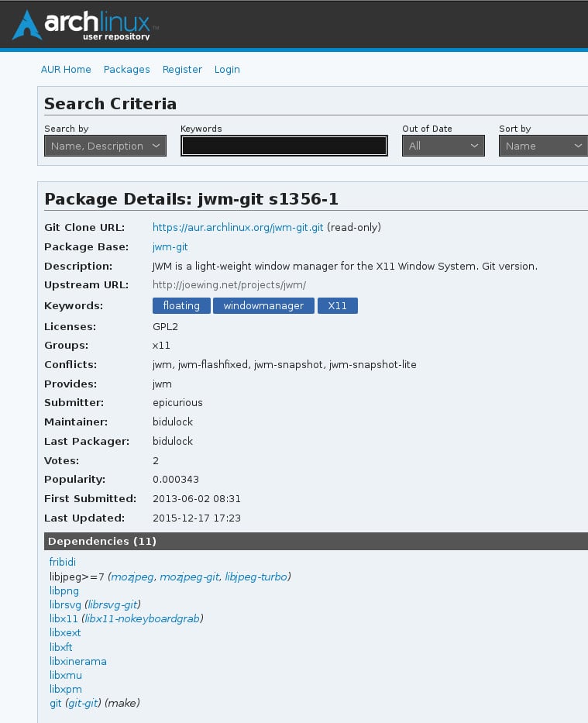This screenshot has width=588, height=723.
Task: Click the Arch Linux user repository logo
Action: (x=85, y=25)
